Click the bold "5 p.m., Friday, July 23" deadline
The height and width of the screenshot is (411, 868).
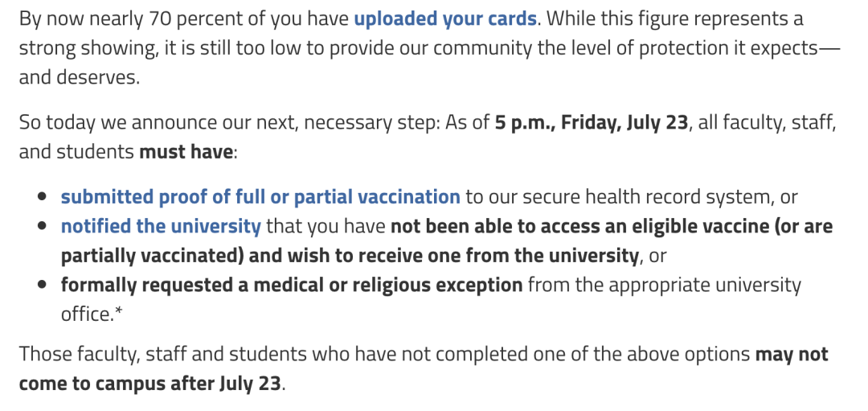[592, 123]
